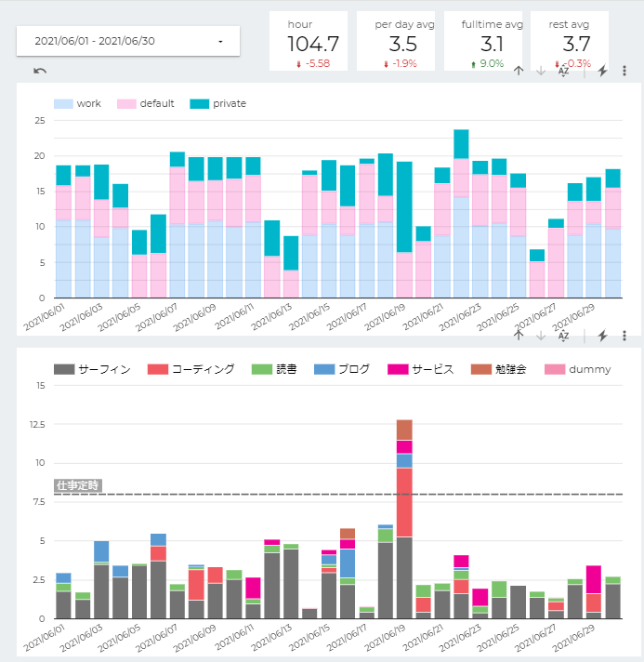Select the 'dummy' legend label
Viewport: 644px width, 662px height.
click(590, 369)
